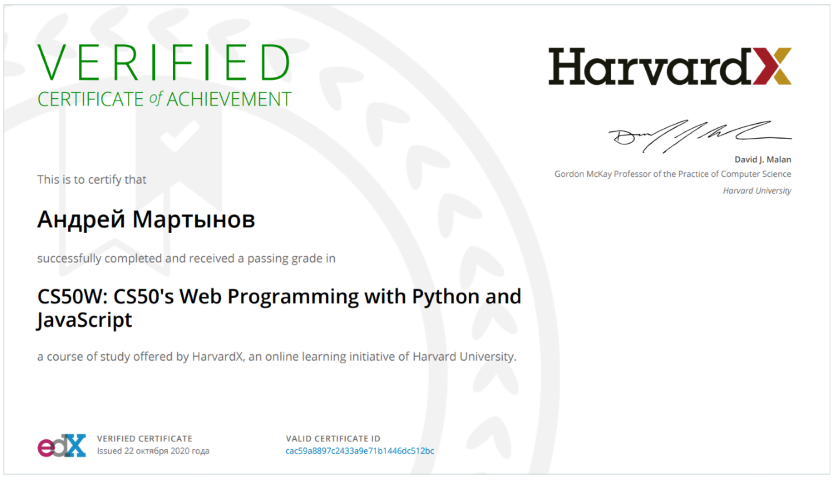Click "successfully completed and received a passing grade in"
The width and height of the screenshot is (834, 480).
186,259
